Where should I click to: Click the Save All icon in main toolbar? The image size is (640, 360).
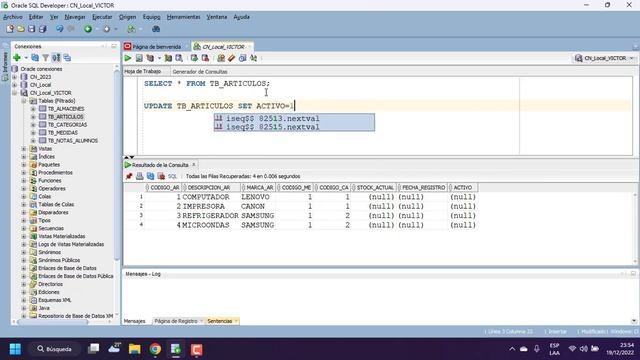click(42, 29)
